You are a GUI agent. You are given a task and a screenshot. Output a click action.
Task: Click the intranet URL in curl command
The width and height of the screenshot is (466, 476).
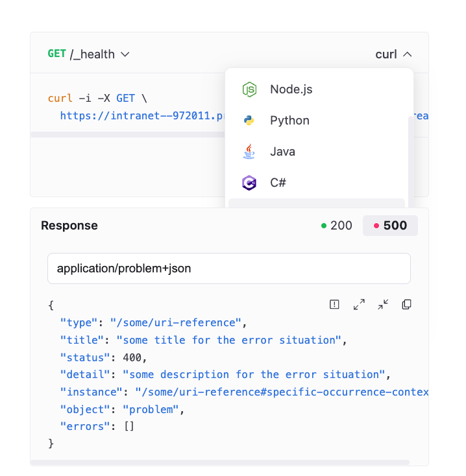142,115
